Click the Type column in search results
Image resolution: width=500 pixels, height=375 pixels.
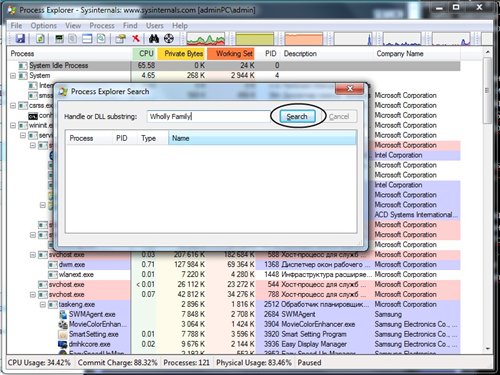pos(152,138)
